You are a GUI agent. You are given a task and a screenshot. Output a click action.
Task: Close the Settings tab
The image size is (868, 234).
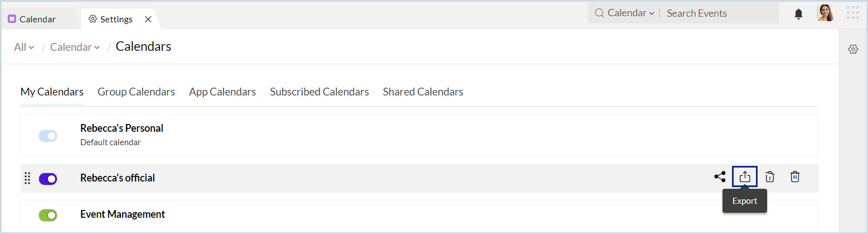click(x=148, y=19)
